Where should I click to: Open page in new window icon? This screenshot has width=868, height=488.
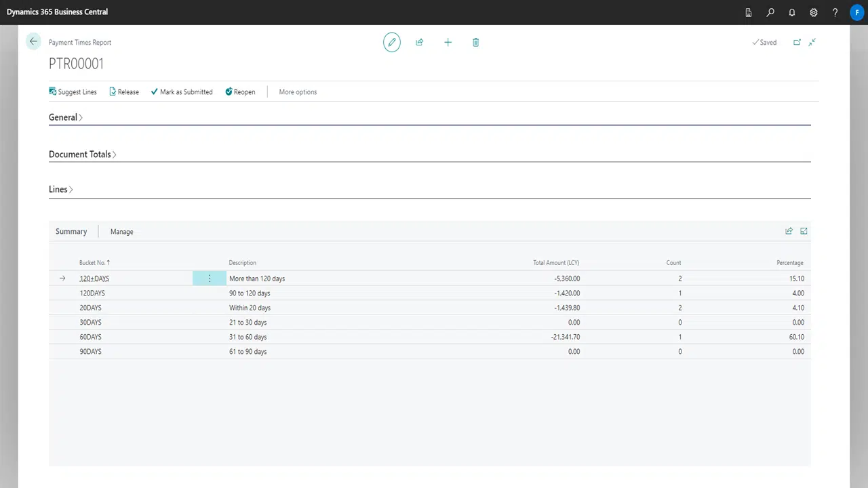click(x=797, y=42)
